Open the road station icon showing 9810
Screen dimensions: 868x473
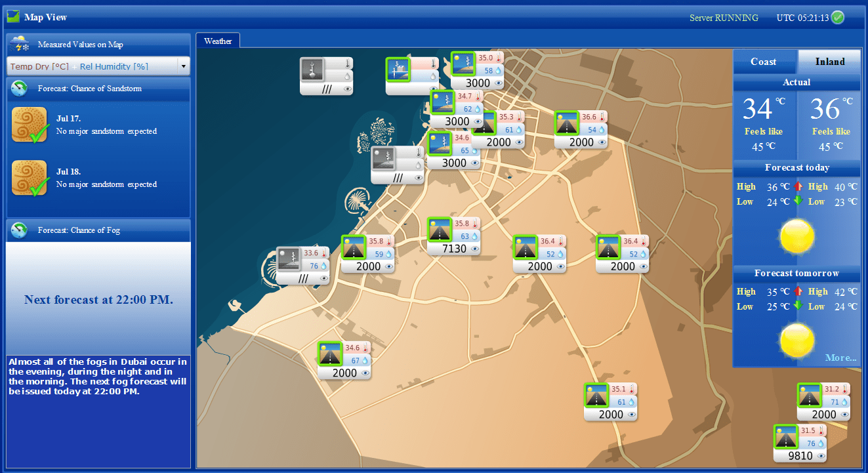coord(785,437)
